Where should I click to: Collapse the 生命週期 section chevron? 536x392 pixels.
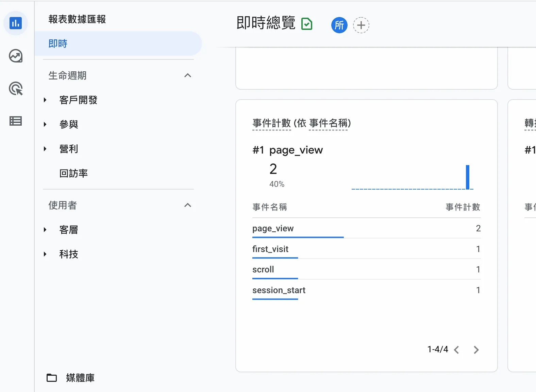pos(188,75)
